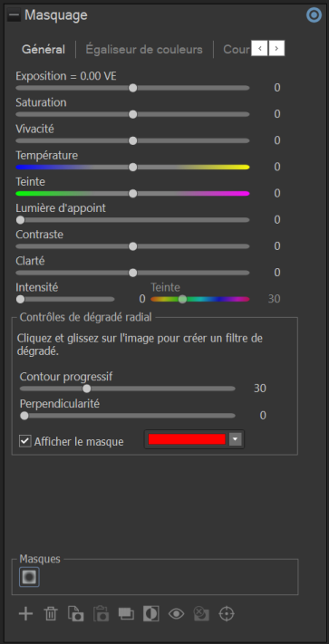This screenshot has height=644, width=329.
Task: Select the Général tab
Action: point(44,50)
